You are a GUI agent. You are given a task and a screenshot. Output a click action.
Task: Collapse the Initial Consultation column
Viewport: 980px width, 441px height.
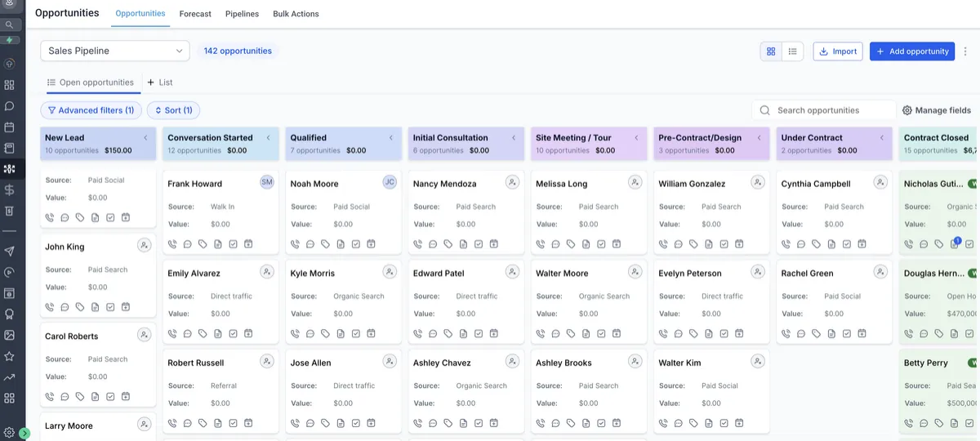514,138
